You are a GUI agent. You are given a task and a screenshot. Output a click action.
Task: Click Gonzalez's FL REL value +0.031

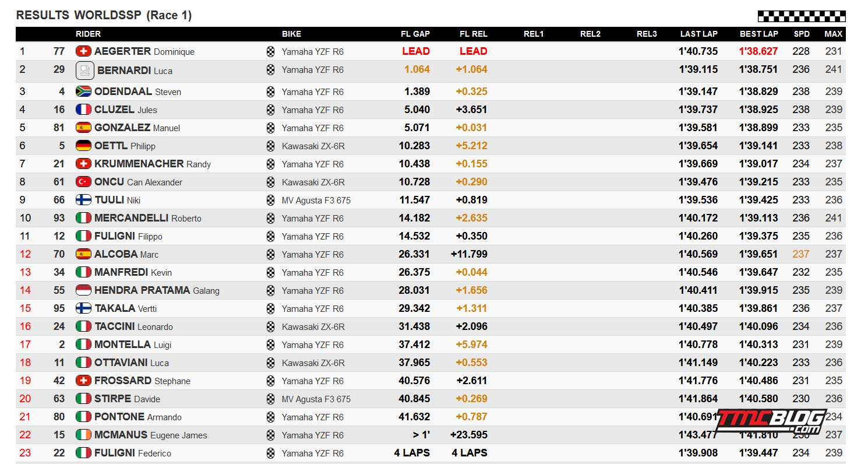pos(472,128)
